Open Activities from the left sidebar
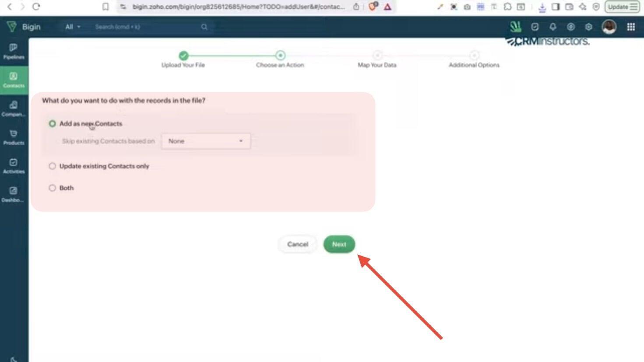 [x=14, y=166]
